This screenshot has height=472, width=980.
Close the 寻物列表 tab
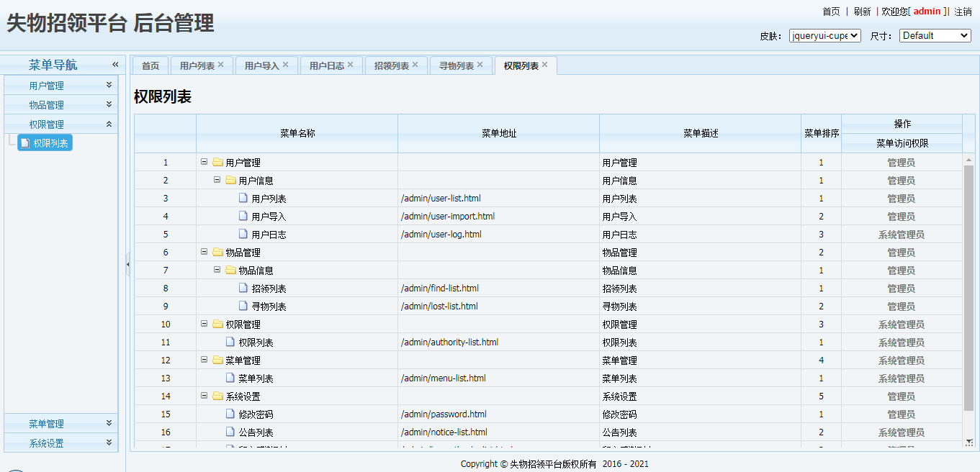coord(480,65)
